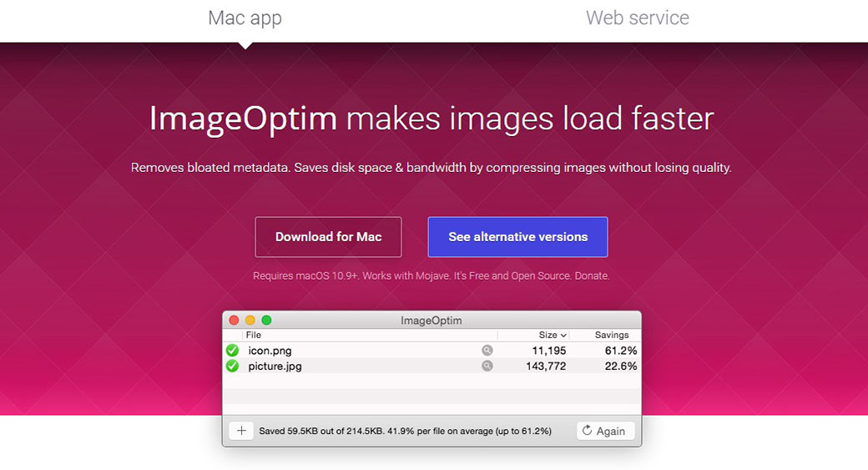Click the green checkmark beside icon.png
The width and height of the screenshot is (868, 470).
click(233, 351)
